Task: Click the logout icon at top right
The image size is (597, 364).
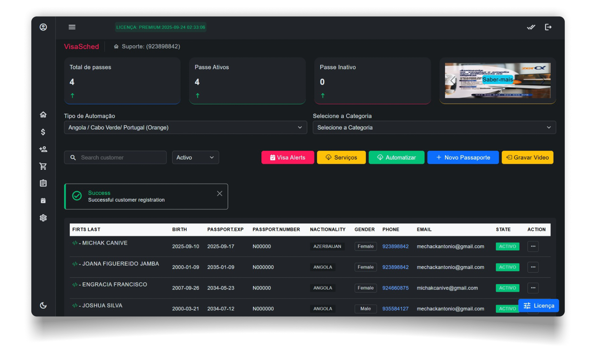Action: coord(548,27)
